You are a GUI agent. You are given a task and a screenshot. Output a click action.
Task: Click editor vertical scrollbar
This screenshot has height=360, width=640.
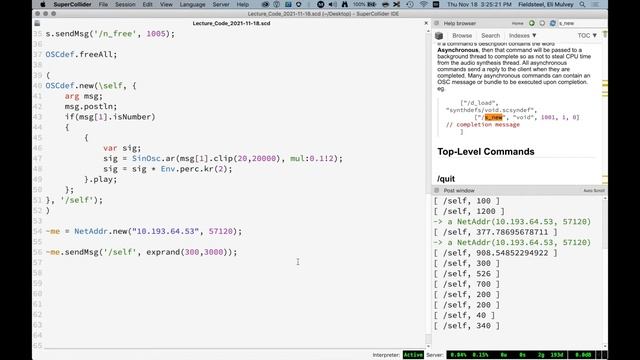(428, 188)
